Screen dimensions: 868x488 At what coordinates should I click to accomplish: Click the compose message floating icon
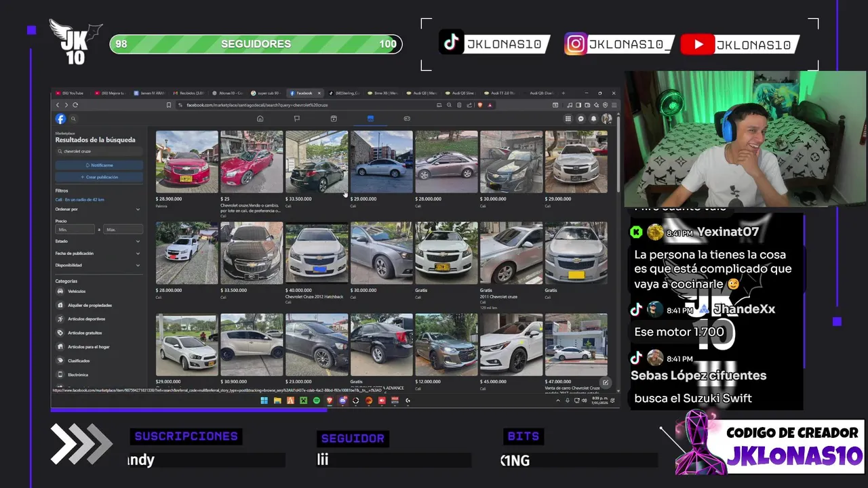pyautogui.click(x=606, y=383)
